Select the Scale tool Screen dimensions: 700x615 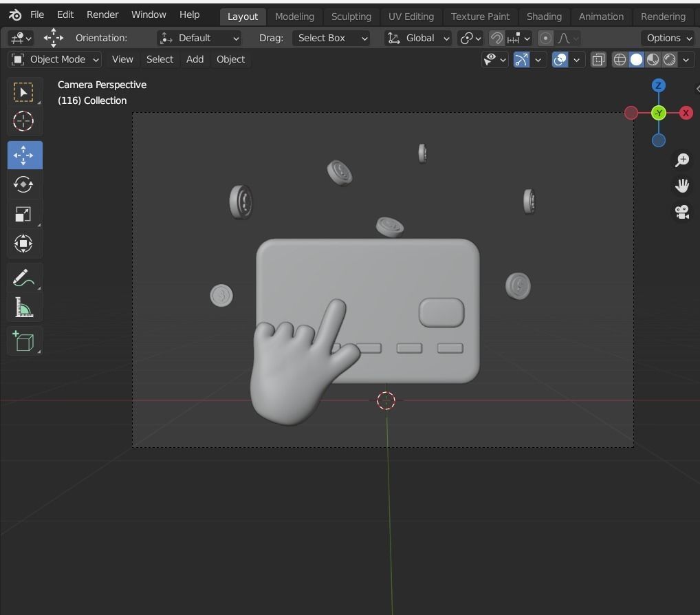pyautogui.click(x=23, y=214)
